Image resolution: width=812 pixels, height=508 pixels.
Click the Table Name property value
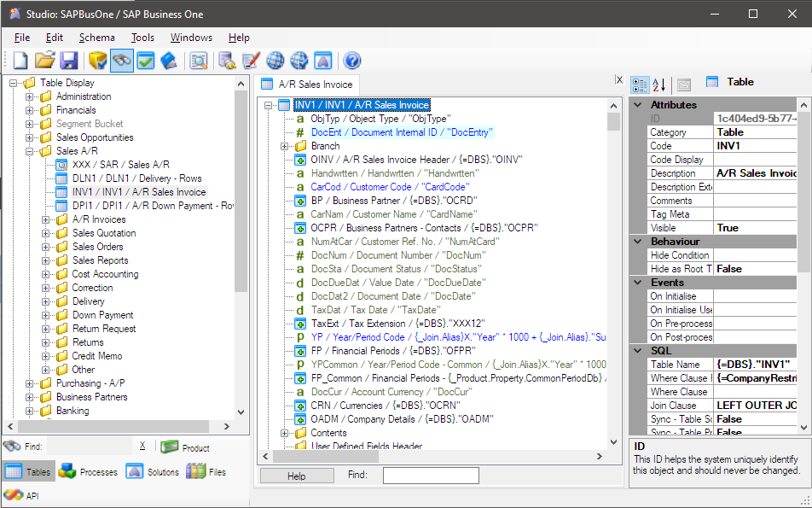[755, 365]
